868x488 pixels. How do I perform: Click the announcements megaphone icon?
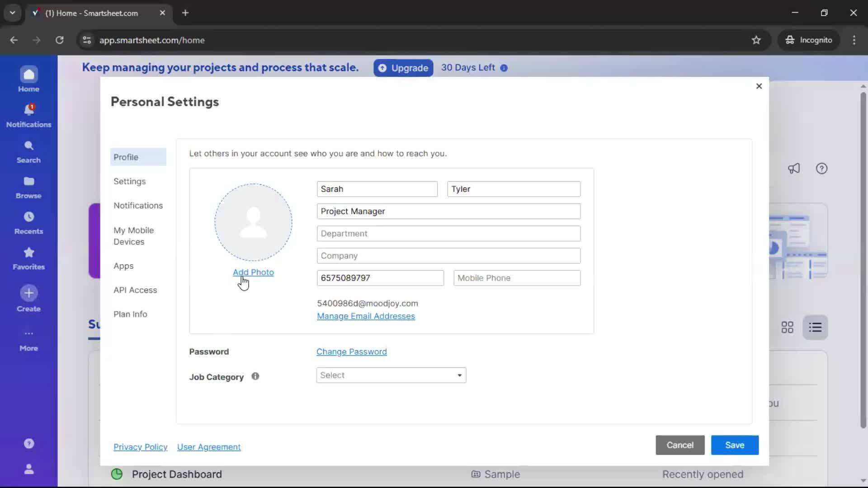coord(794,168)
